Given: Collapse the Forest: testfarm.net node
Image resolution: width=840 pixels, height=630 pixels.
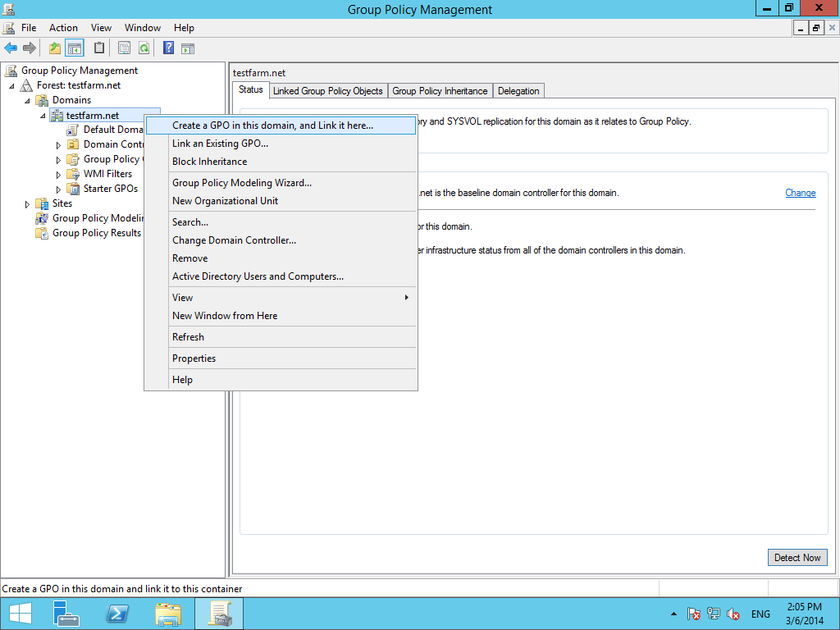Looking at the screenshot, I should coord(11,85).
